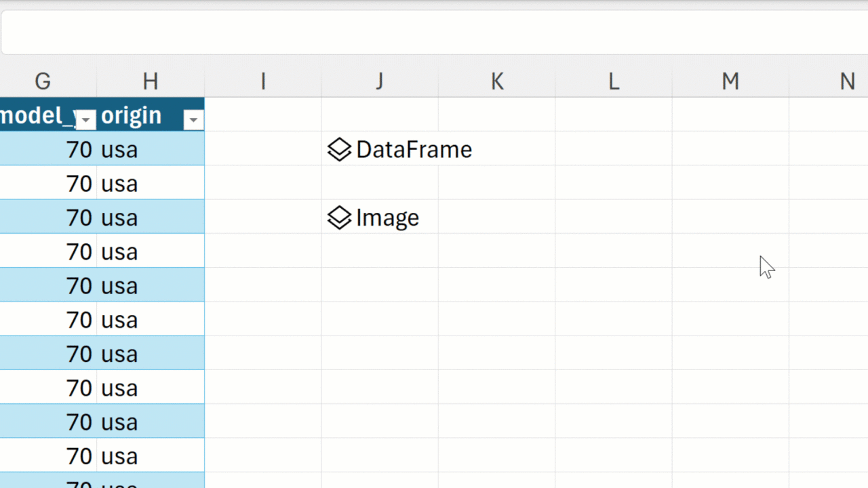Image resolution: width=868 pixels, height=488 pixels.
Task: Select the model_ table header cell
Action: [x=37, y=116]
